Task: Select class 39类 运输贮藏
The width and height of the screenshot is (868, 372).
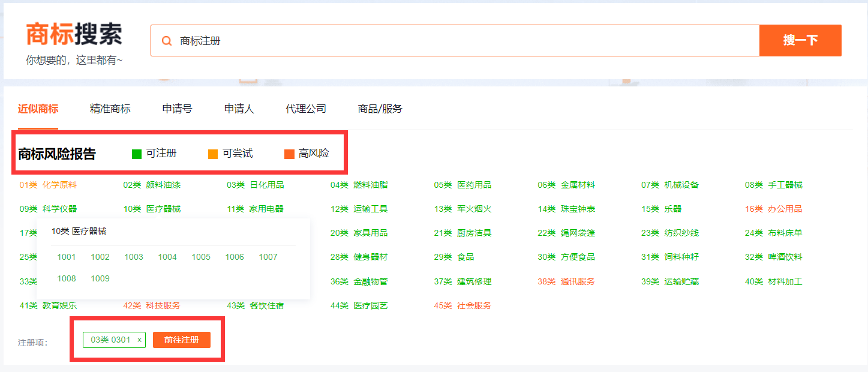Action: pyautogui.click(x=670, y=281)
